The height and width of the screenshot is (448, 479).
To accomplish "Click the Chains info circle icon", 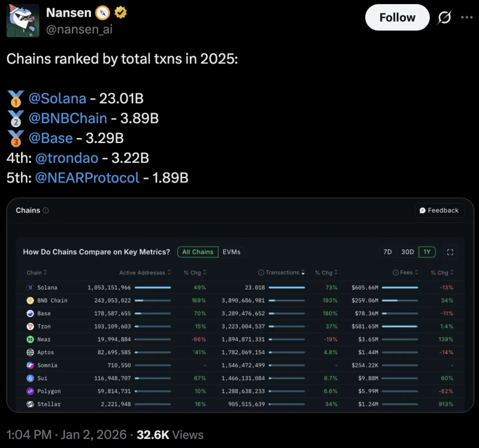I will 46,211.
